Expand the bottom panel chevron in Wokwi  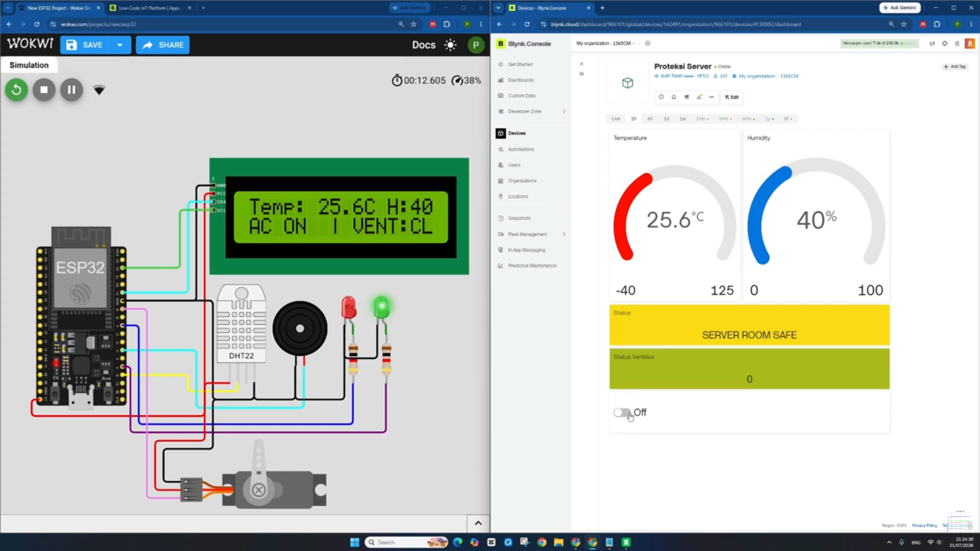478,523
